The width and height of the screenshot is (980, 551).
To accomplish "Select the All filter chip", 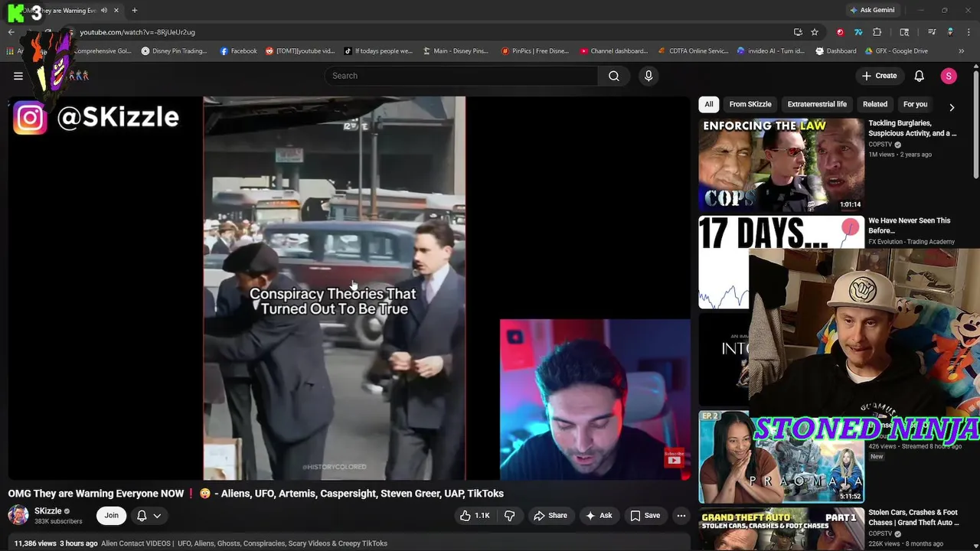I will [709, 104].
